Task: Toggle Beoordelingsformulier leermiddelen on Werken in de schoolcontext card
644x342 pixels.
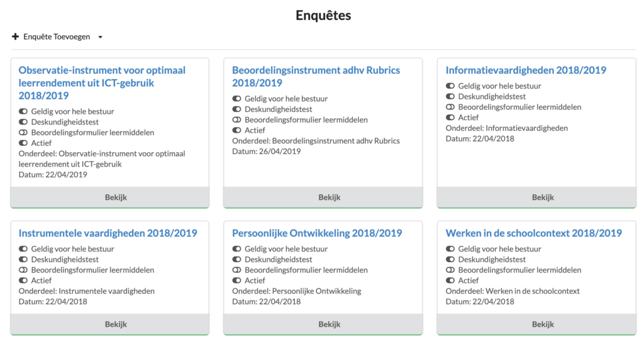Action: (x=450, y=270)
